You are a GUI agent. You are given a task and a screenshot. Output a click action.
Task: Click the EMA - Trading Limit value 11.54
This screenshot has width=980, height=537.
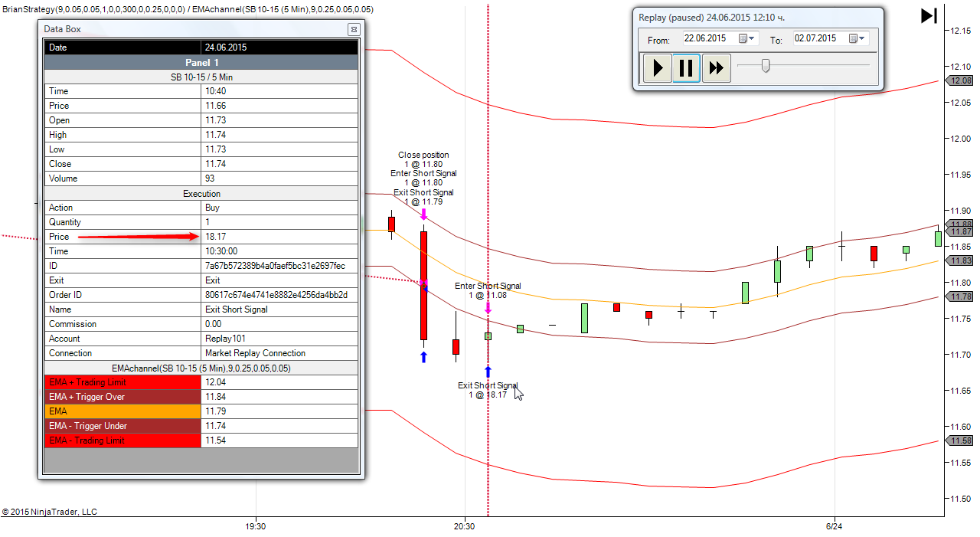tap(279, 440)
